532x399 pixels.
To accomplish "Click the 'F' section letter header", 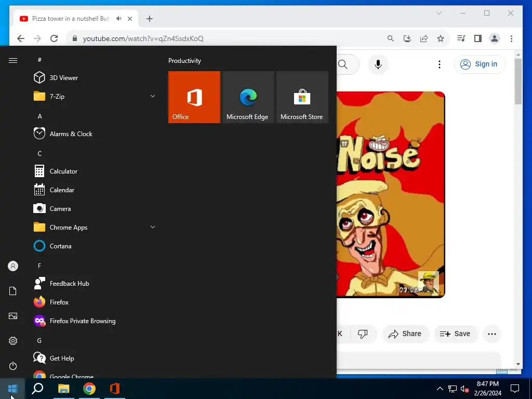I will tap(39, 265).
